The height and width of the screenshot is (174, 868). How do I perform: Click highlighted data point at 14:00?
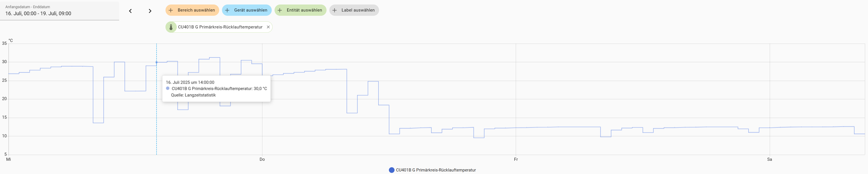(x=156, y=62)
